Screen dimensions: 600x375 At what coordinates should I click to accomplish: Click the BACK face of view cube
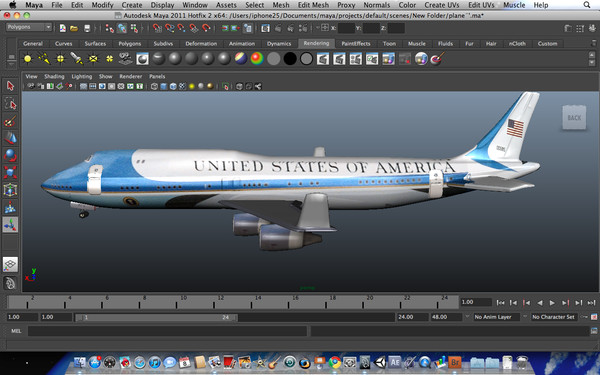pos(574,117)
